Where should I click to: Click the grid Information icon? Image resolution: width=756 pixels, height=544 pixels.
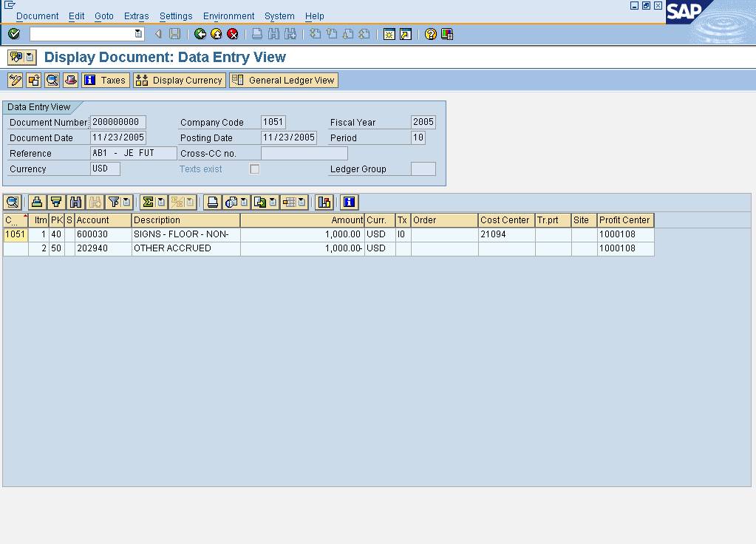click(x=349, y=202)
